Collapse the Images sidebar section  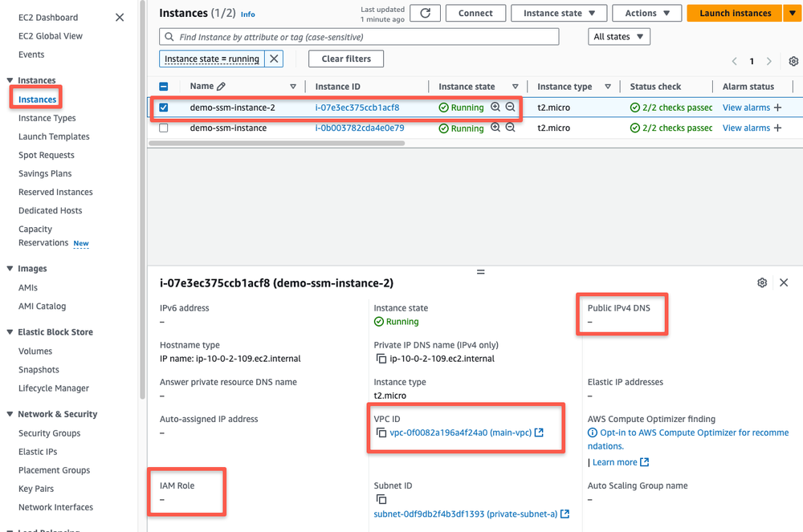(10, 269)
